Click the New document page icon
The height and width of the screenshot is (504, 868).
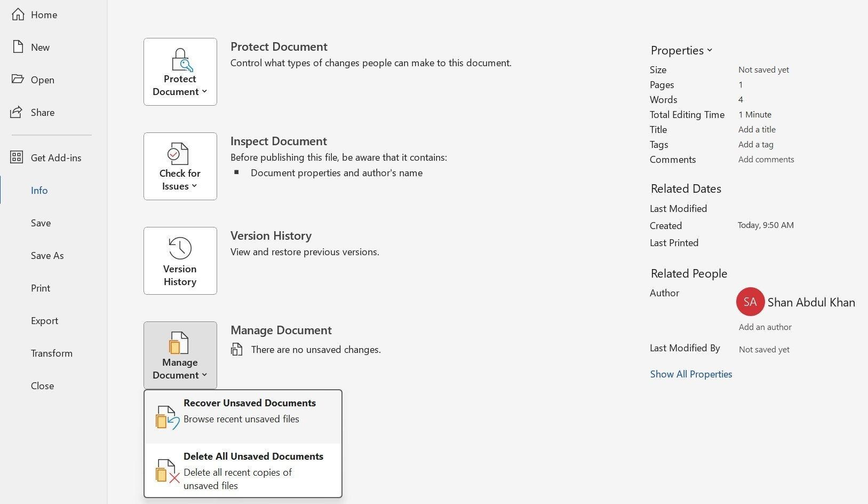(x=18, y=47)
